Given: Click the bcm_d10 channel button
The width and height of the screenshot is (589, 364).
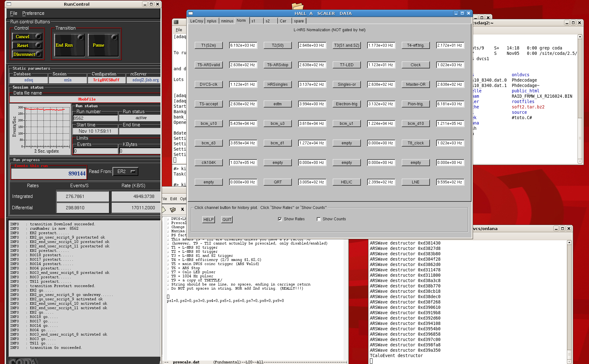Looking at the screenshot, I should [x=416, y=124].
